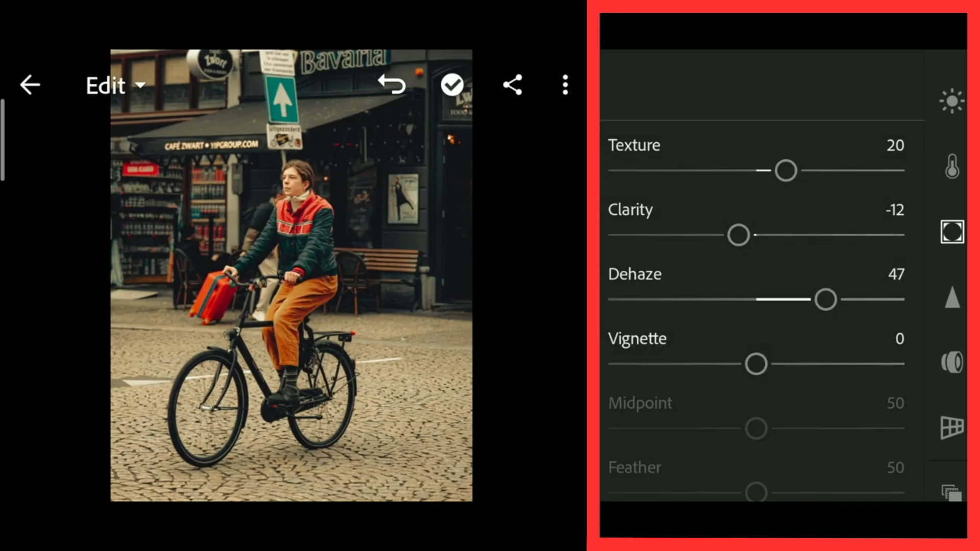
Task: Tap the Texture value 20
Action: 895,145
